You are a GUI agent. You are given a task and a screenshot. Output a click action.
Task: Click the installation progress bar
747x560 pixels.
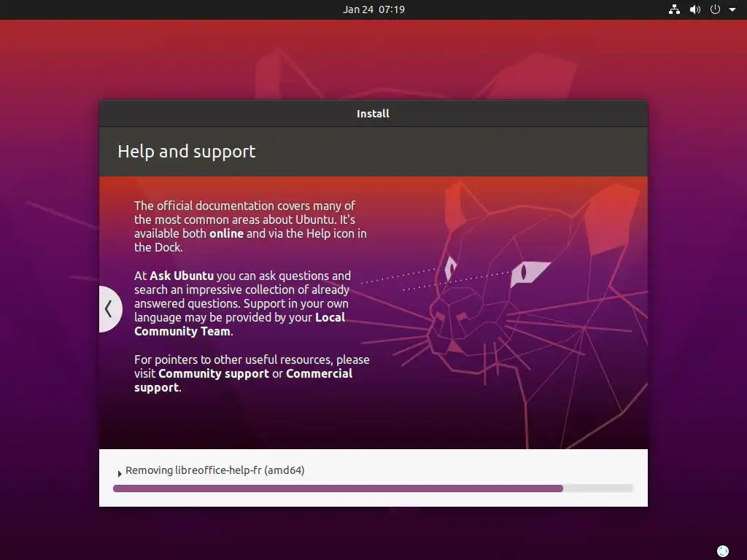tap(373, 489)
